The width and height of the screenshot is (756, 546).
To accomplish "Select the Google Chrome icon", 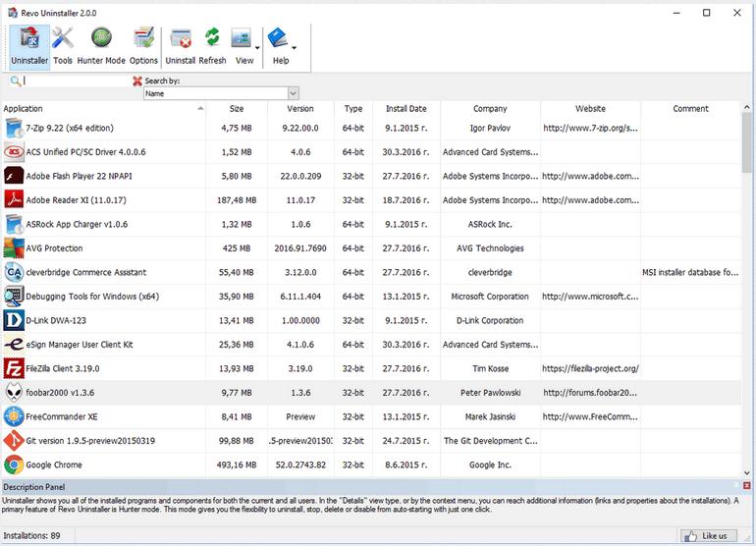I will click(14, 464).
